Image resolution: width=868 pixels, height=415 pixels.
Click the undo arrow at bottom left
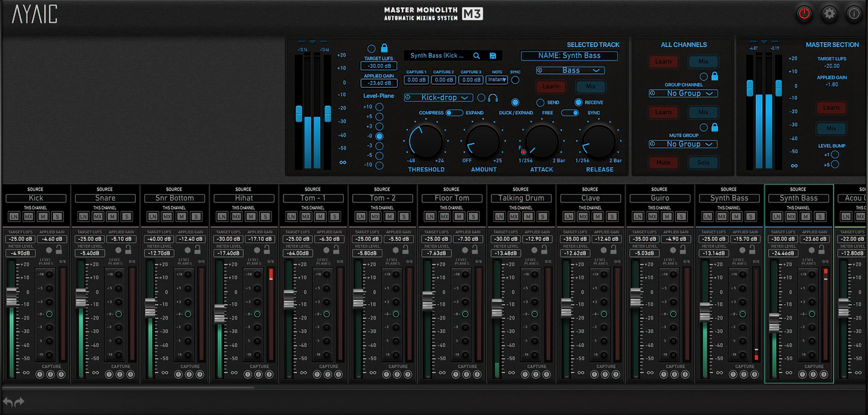point(7,401)
